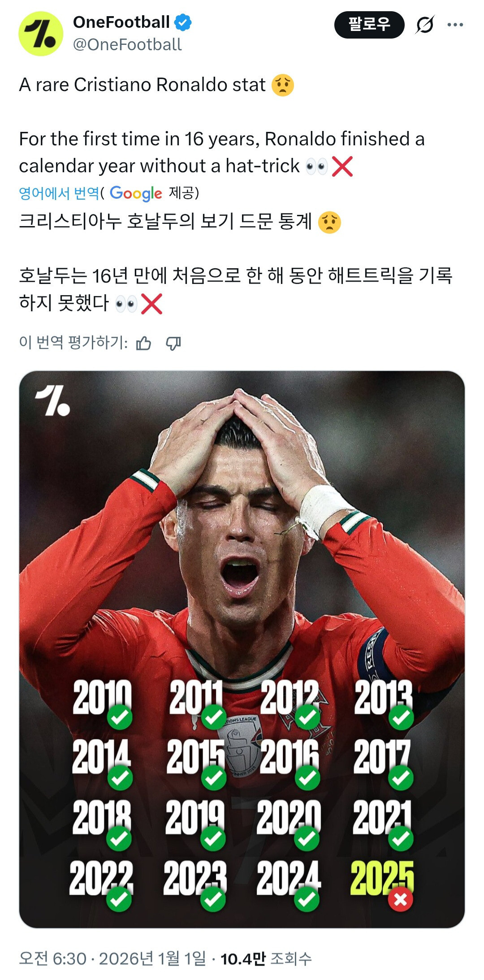Tap the 10.4만 조회수 view count
The height and width of the screenshot is (980, 484).
[266, 958]
